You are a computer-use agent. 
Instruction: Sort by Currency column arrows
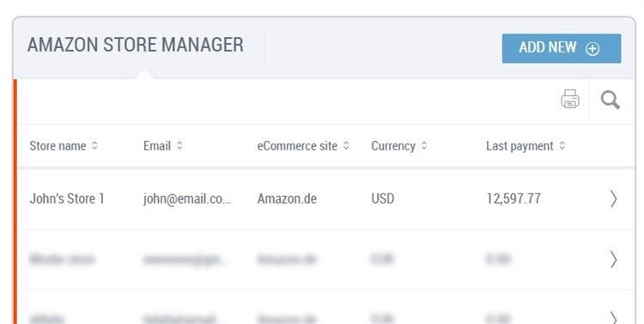(424, 145)
